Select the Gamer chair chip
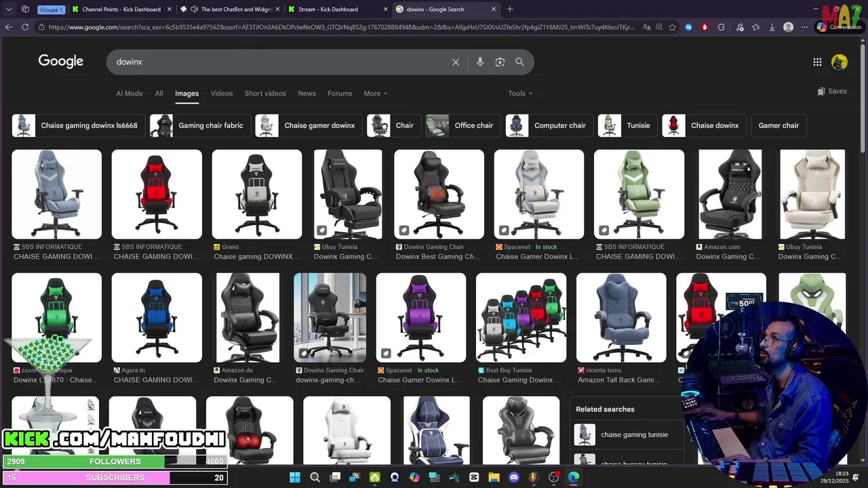This screenshot has width=868, height=488. coord(778,125)
